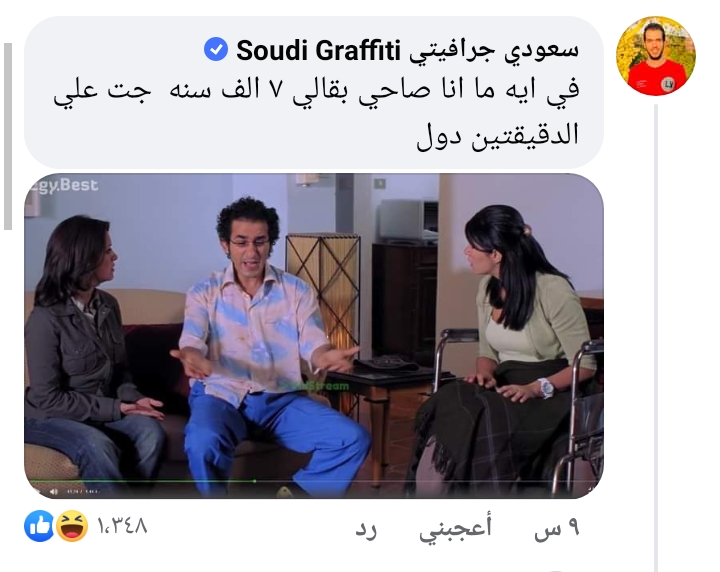Click the vertical thread line under avatar

[x=656, y=338]
